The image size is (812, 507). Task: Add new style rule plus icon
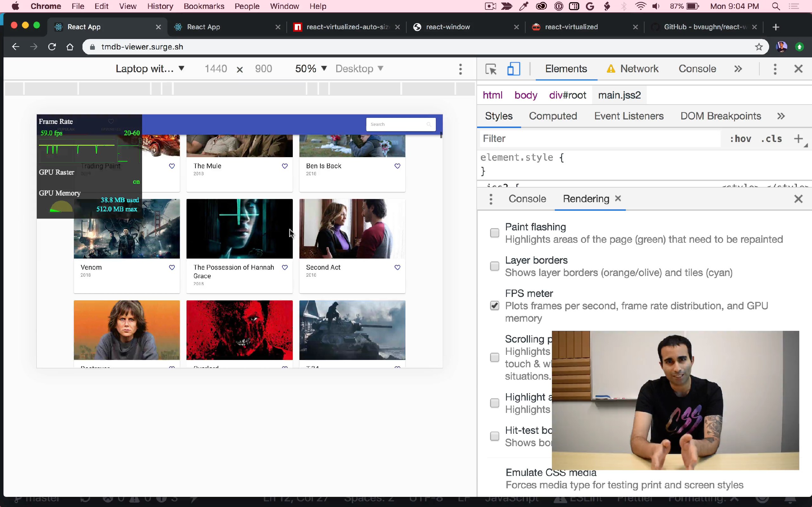click(798, 138)
